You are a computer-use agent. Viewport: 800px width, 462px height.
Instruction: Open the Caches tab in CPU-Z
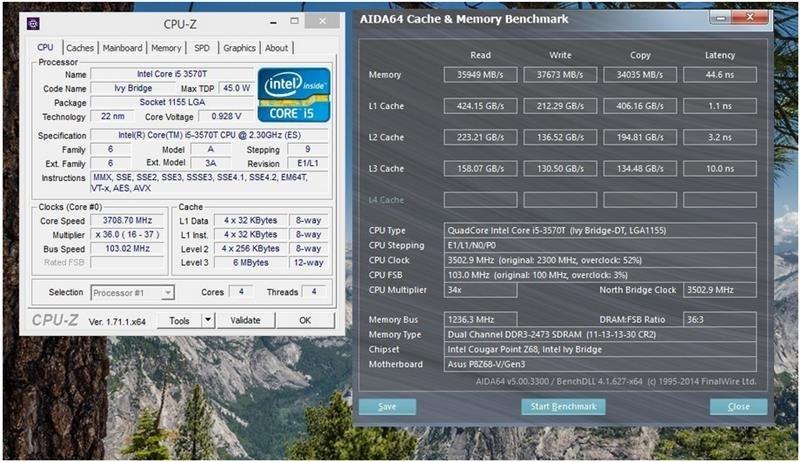click(80, 48)
